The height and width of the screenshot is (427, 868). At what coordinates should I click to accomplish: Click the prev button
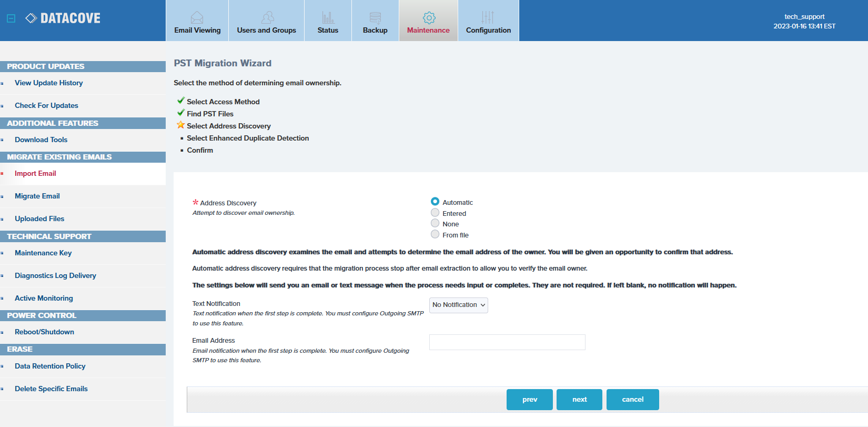[529, 400]
